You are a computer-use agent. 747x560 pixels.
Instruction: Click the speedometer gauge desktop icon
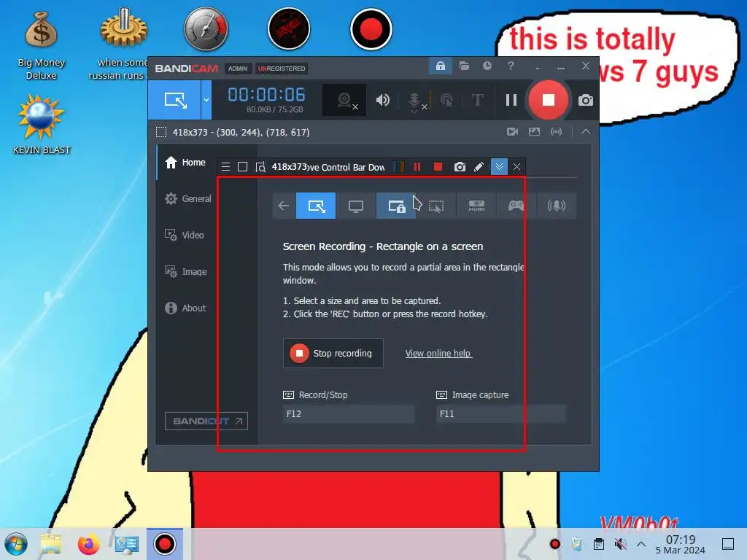[x=206, y=29]
